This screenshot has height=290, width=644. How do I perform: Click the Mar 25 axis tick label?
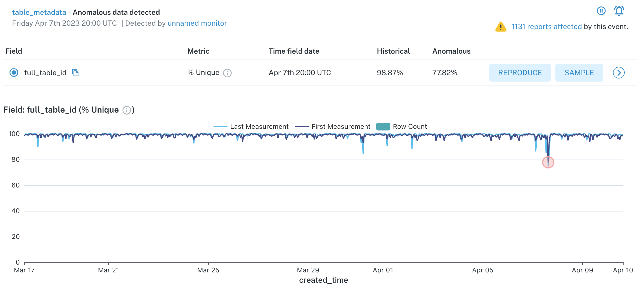pyautogui.click(x=208, y=270)
